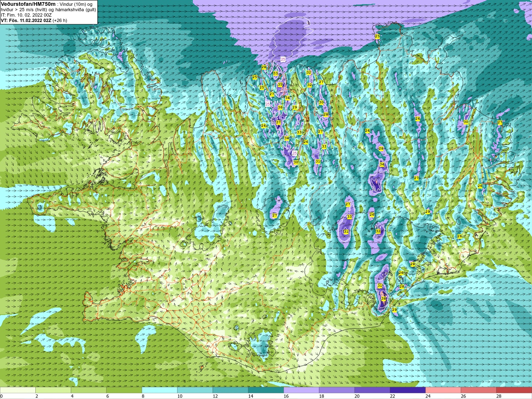Viewport: 532px width, 399px height.
Task: Click the 'VT: Fös. 11.02.2022 02Z' valid time
Action: pyautogui.click(x=26, y=20)
